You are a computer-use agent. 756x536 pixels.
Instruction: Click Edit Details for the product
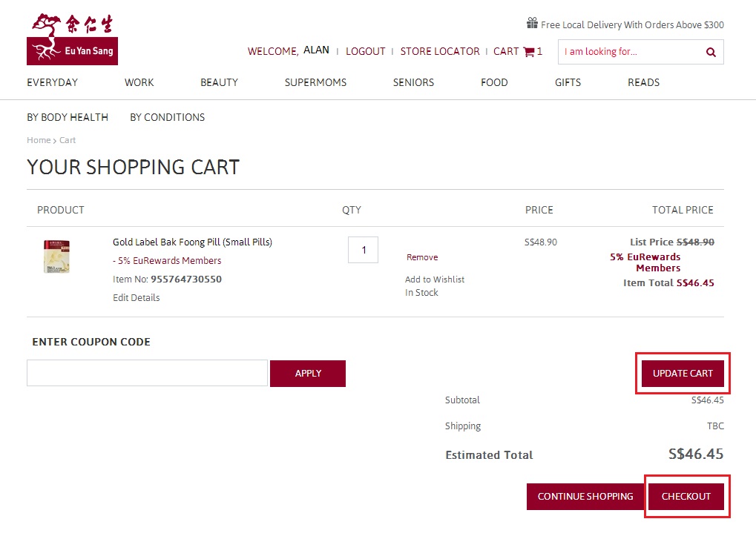coord(136,297)
